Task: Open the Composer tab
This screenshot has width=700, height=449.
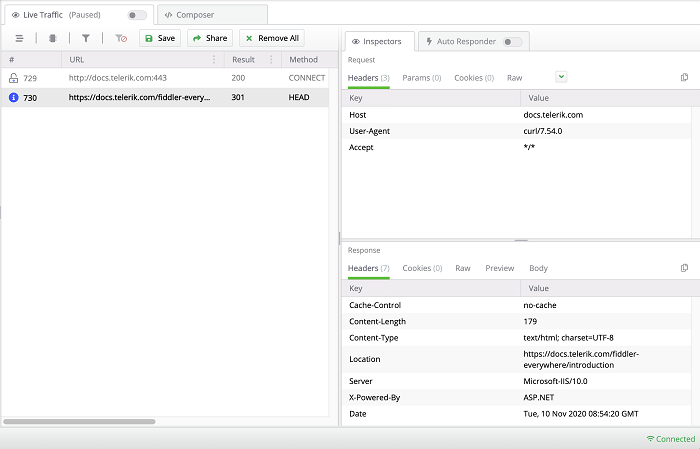Action: 212,15
